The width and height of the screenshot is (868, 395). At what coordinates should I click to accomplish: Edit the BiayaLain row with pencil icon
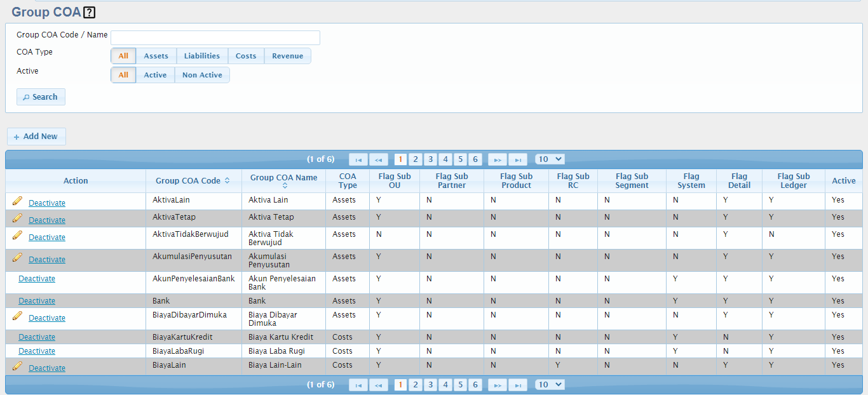(17, 366)
